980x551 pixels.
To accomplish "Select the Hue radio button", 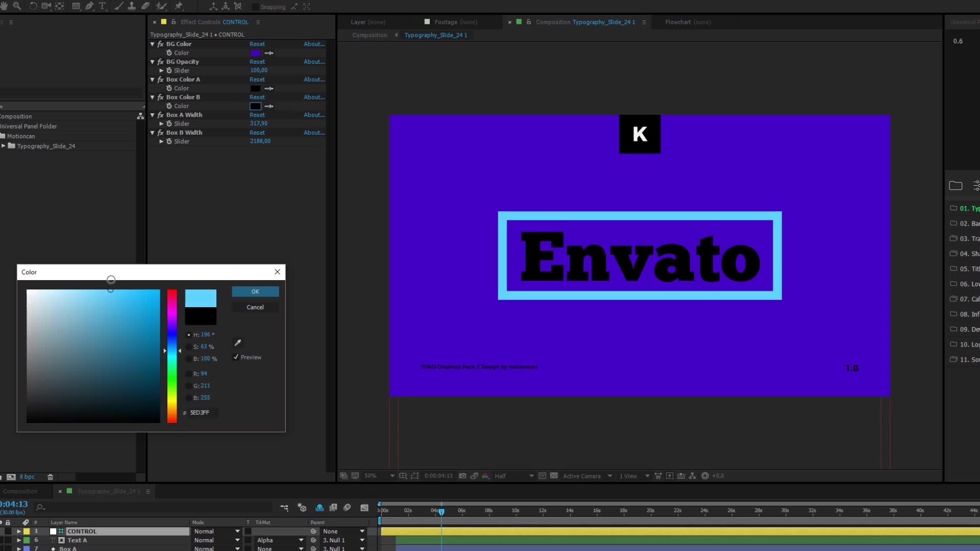I will [x=189, y=335].
